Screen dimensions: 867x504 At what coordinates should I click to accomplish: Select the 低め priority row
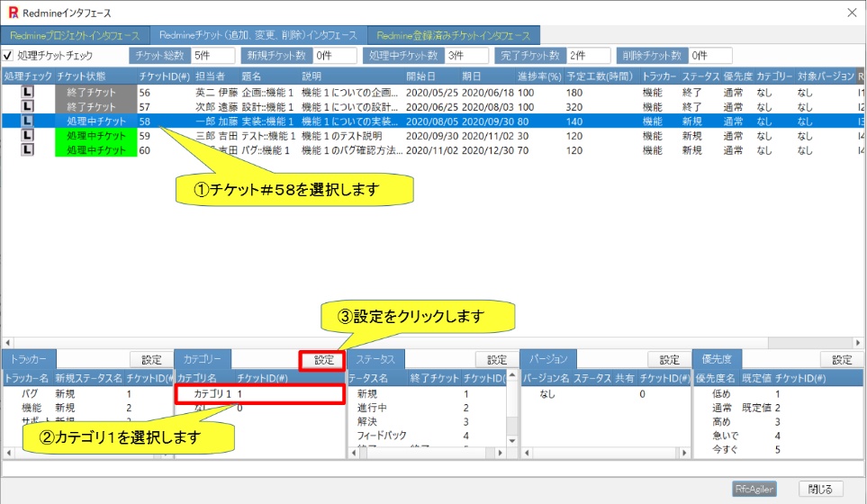coord(778,394)
